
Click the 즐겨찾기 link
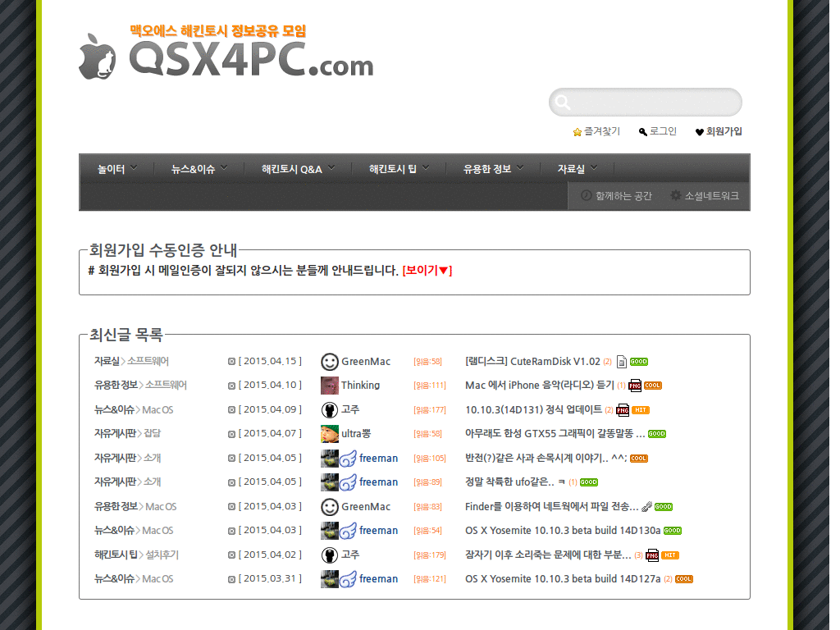pyautogui.click(x=602, y=131)
